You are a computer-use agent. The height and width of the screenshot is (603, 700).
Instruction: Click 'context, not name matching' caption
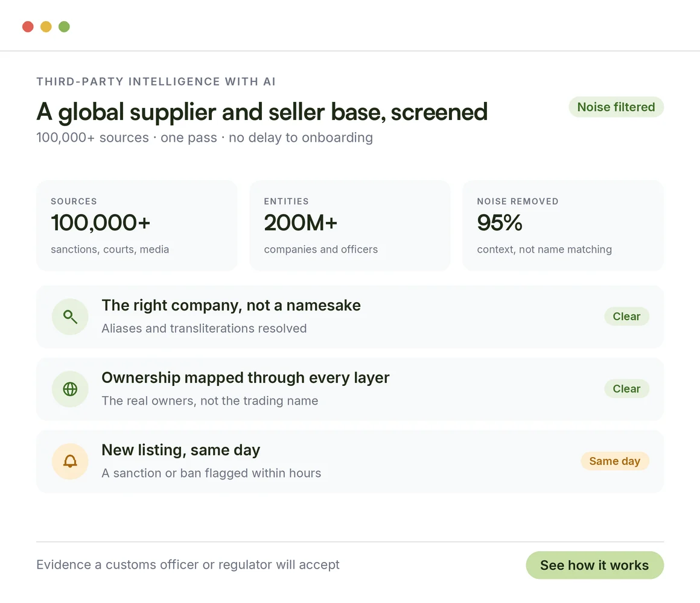tap(544, 249)
